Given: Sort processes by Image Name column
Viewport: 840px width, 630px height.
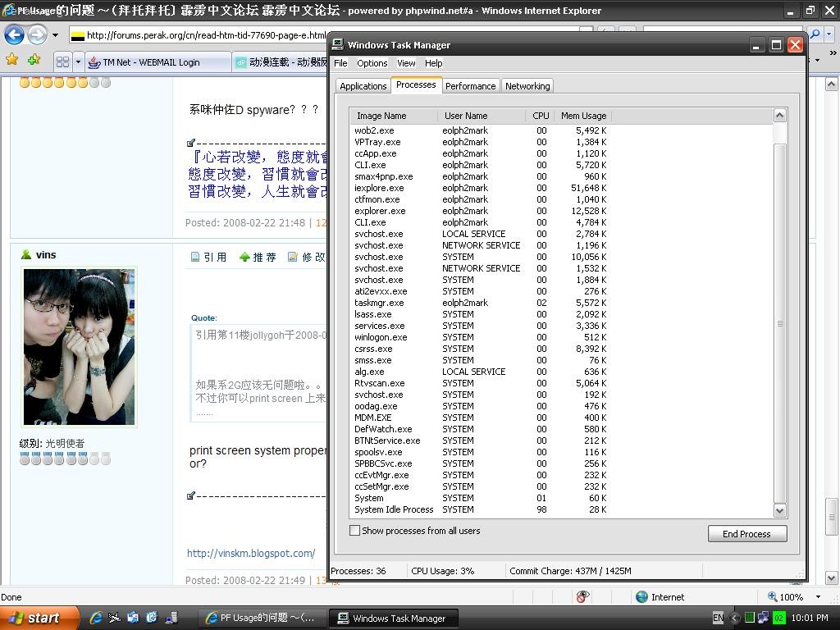Looking at the screenshot, I should click(394, 116).
